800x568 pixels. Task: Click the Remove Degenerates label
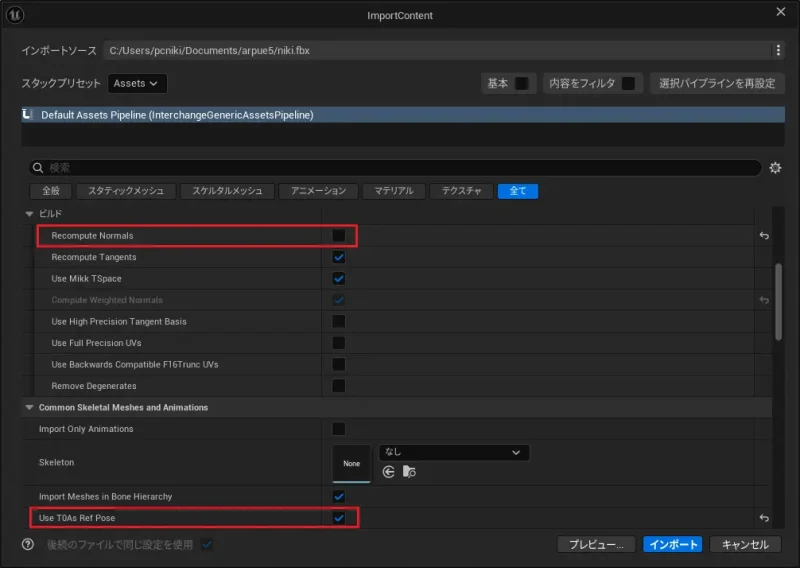click(x=94, y=386)
